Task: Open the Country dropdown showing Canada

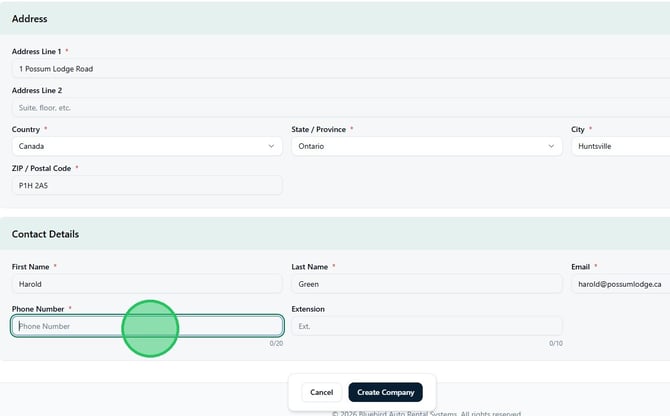Action: click(147, 146)
